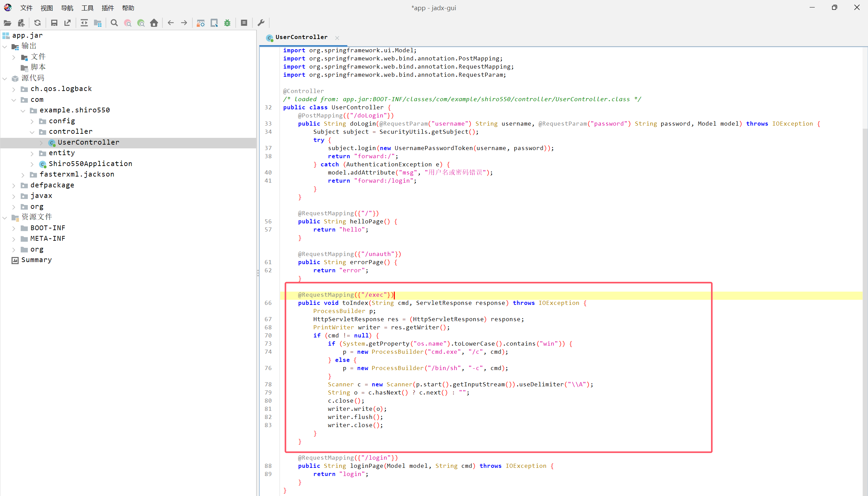Click the toIndex method name in code
The width and height of the screenshot is (868, 496).
click(355, 303)
